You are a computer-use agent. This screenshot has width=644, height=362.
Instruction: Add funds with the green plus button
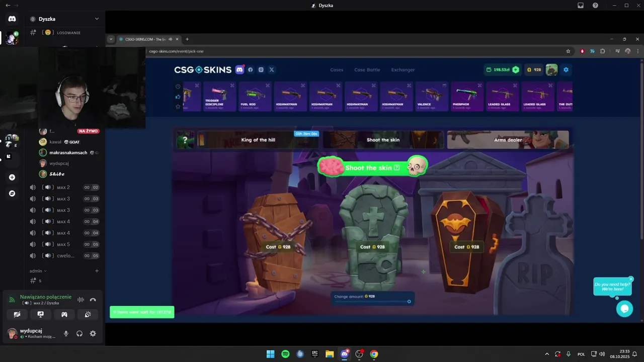[515, 69]
